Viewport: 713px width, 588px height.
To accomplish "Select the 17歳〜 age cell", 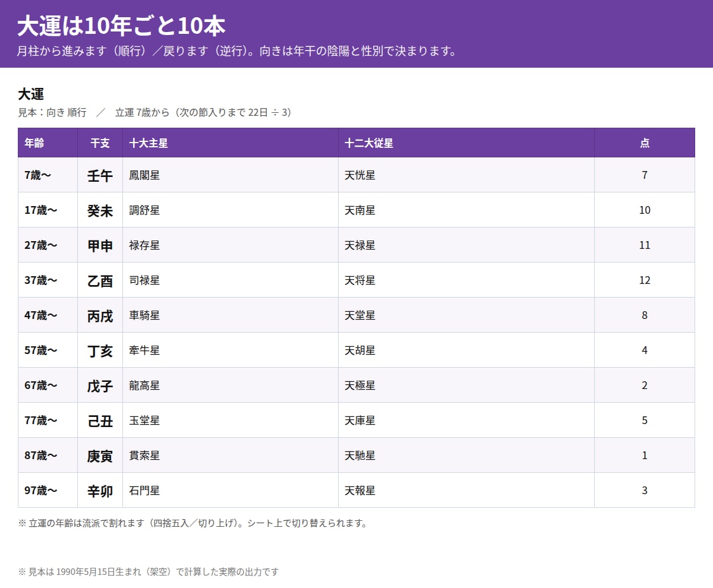I will tap(48, 210).
